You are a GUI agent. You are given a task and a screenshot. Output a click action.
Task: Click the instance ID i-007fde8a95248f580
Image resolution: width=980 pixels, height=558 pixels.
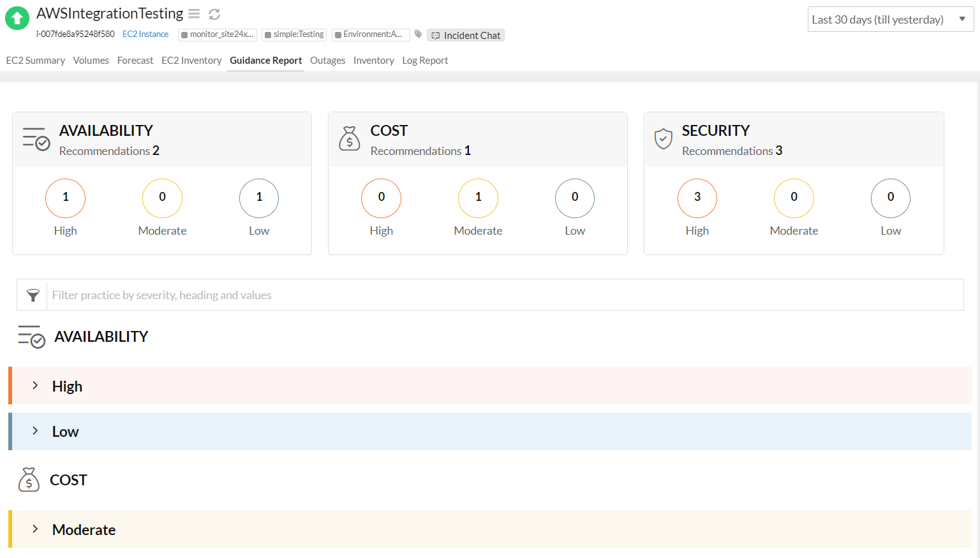[75, 34]
